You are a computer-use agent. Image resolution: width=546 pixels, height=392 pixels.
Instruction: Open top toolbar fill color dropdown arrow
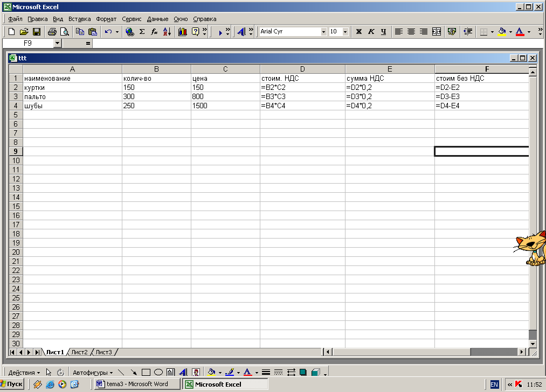pos(510,32)
